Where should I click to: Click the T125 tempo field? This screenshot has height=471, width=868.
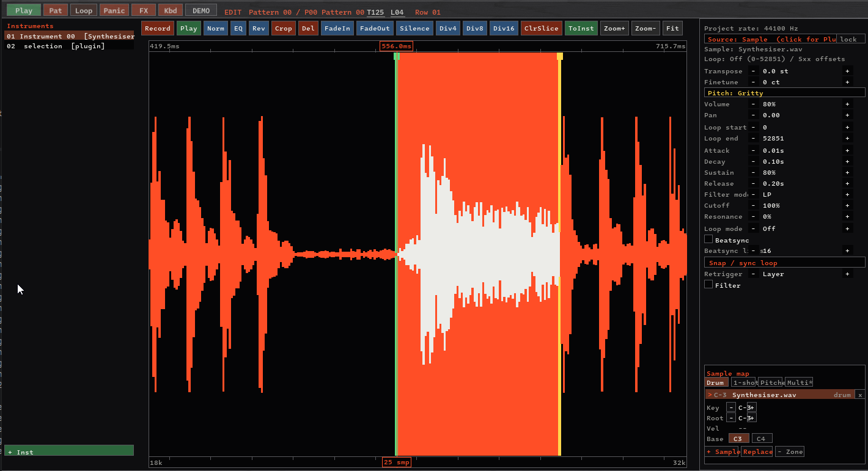click(375, 12)
